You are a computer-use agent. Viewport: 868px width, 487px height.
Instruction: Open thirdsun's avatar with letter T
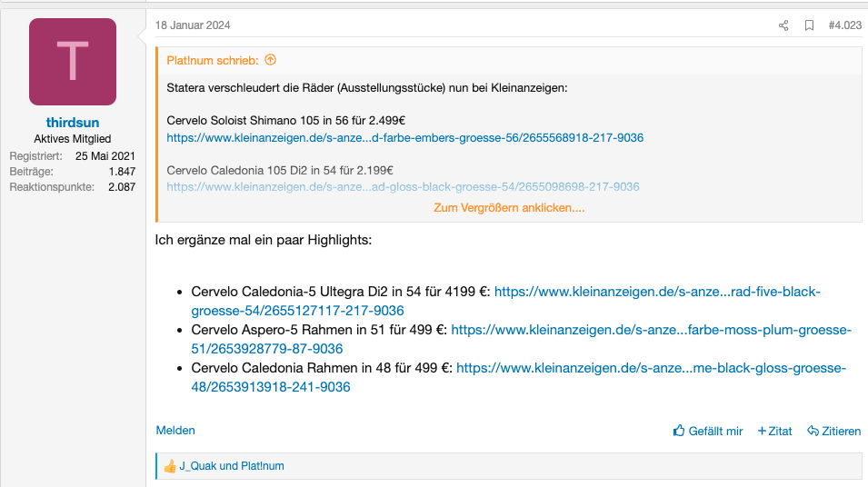coord(73,62)
